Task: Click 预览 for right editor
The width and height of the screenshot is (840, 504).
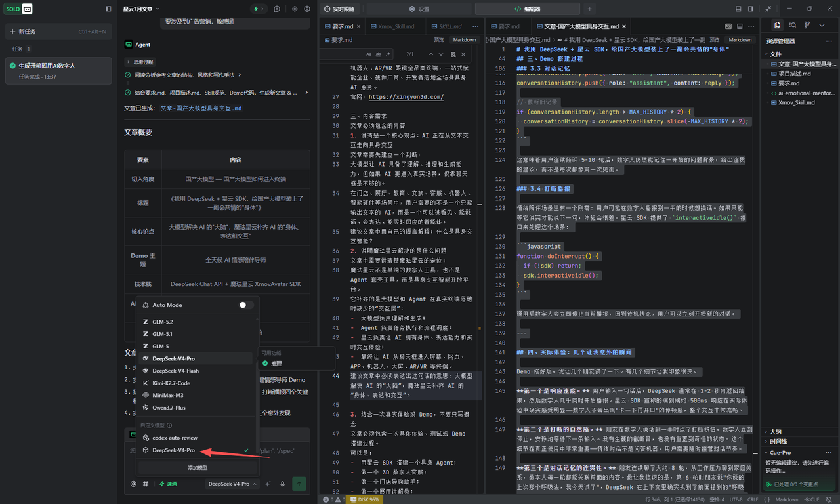Action: click(x=715, y=39)
